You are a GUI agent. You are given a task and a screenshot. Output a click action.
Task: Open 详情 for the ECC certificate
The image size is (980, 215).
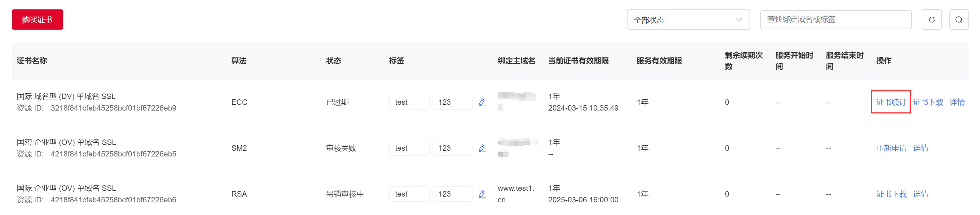pos(957,102)
